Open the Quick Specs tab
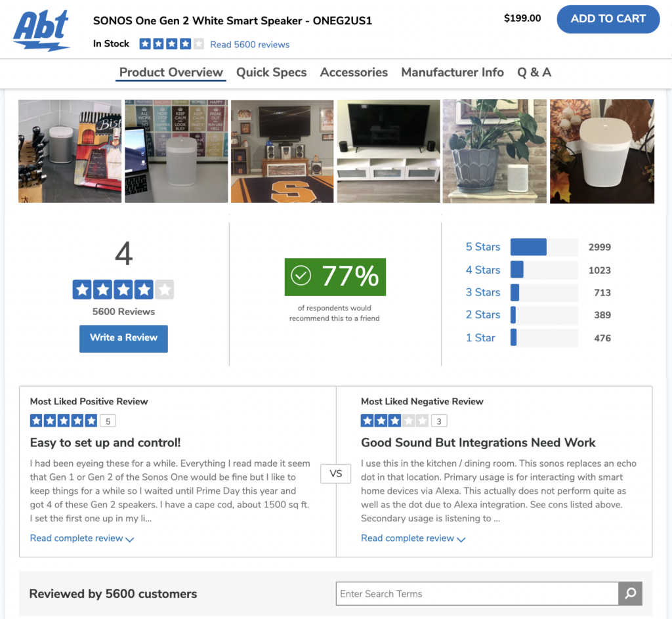The width and height of the screenshot is (672, 619). click(271, 72)
